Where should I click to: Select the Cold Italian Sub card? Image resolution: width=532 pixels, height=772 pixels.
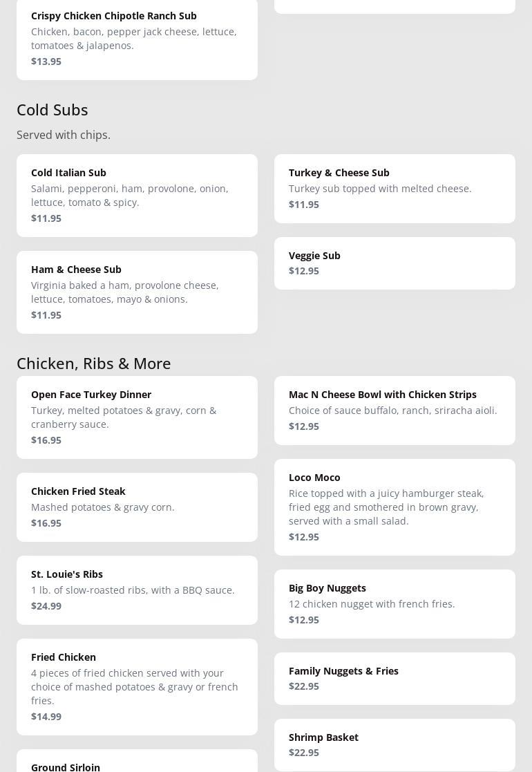tap(137, 195)
